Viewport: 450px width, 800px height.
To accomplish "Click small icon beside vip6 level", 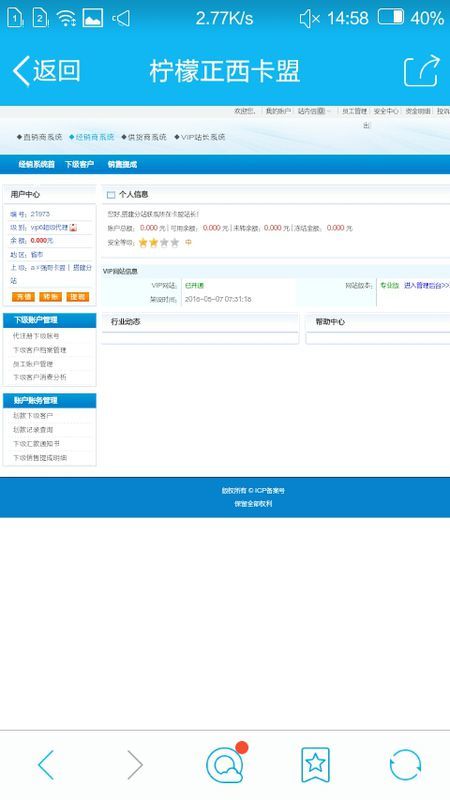I will tap(73, 227).
